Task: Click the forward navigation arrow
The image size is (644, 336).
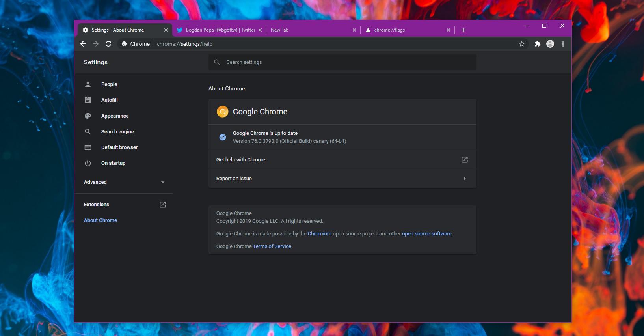Action: [x=96, y=44]
